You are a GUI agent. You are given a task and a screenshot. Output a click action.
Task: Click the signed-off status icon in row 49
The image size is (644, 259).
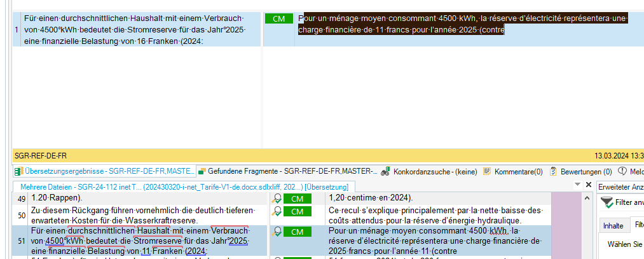(x=277, y=199)
